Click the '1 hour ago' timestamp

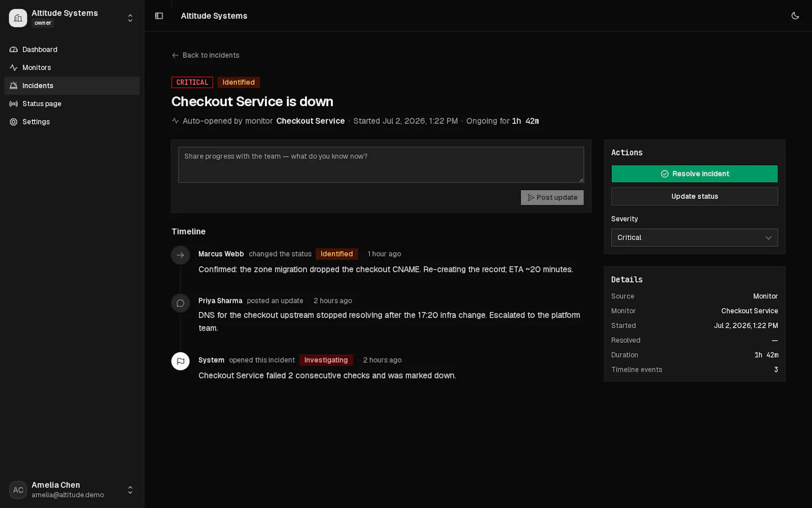(384, 254)
